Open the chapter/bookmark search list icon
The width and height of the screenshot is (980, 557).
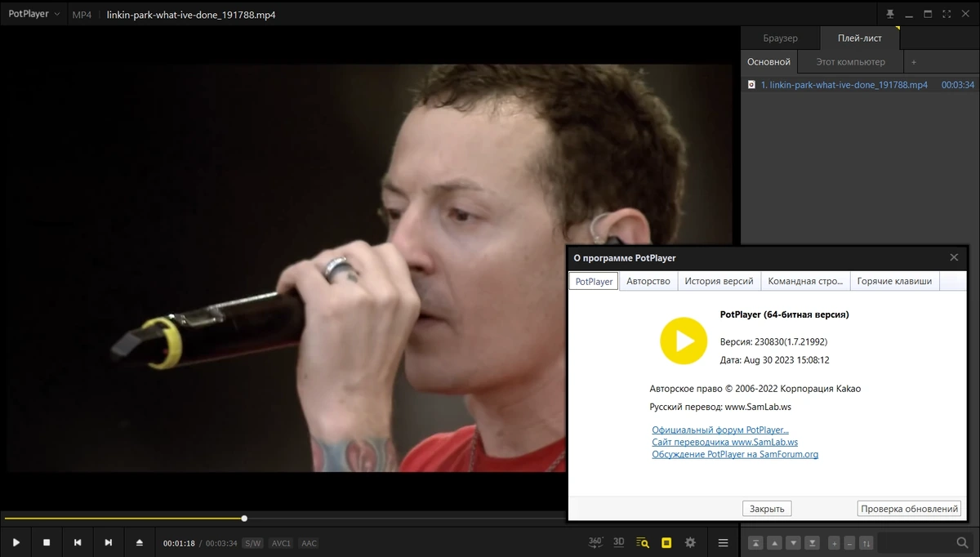[x=643, y=542]
